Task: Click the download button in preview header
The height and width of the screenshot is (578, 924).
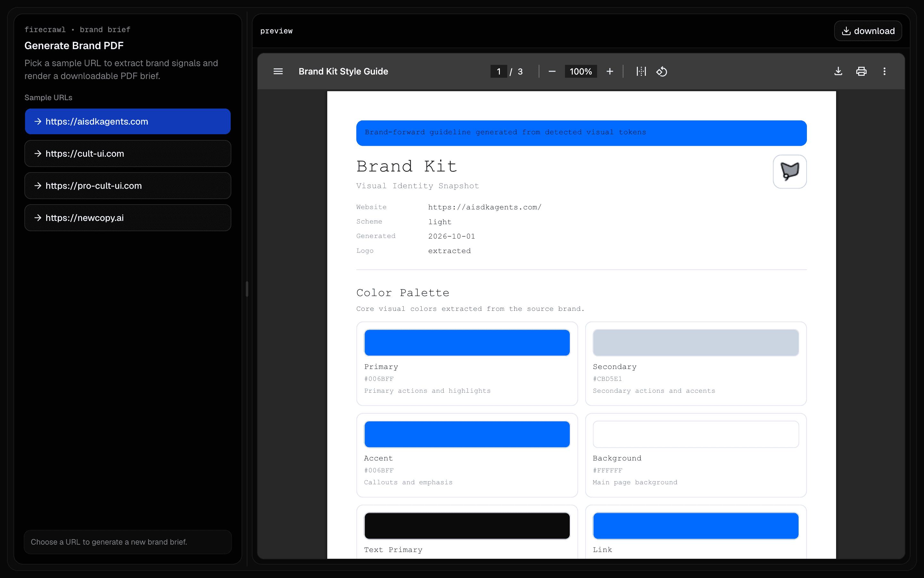Action: [868, 31]
